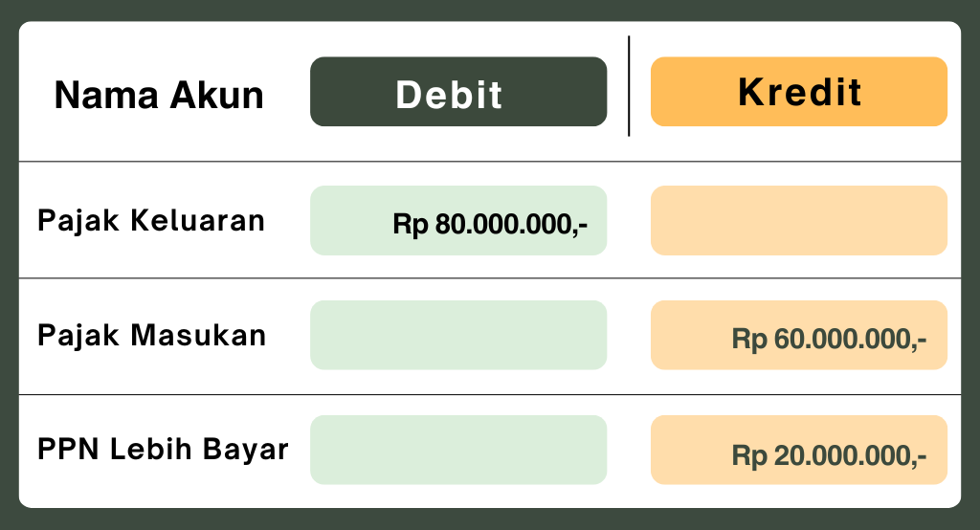Screen dimensions: 980x530
Task: Click the Pajak Keluaran account name
Action: [151, 221]
